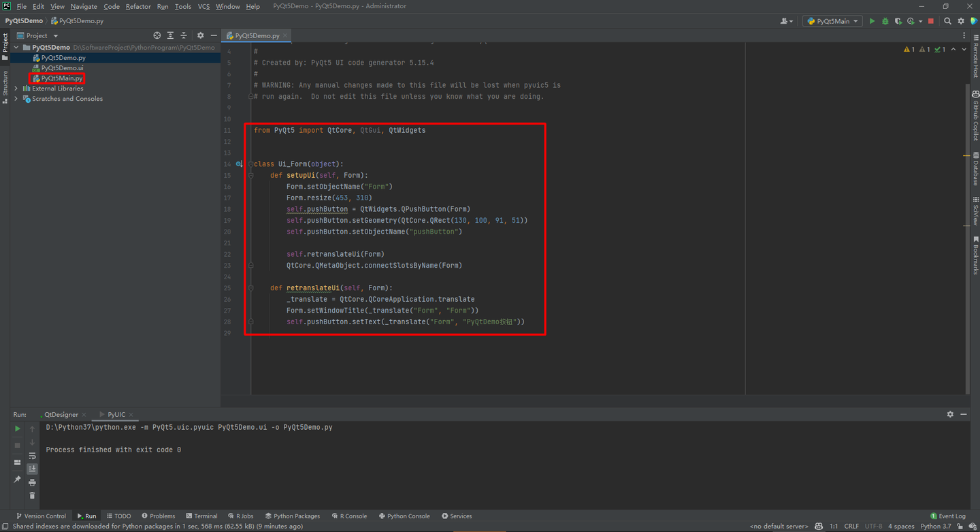
Task: Clear the Run console with the trash icon
Action: pyautogui.click(x=32, y=495)
